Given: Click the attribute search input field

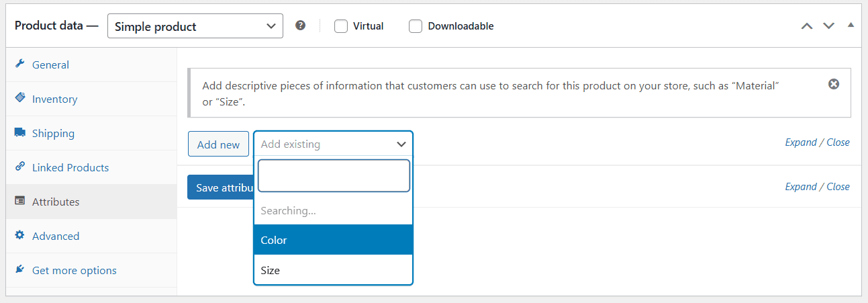Looking at the screenshot, I should pyautogui.click(x=334, y=176).
